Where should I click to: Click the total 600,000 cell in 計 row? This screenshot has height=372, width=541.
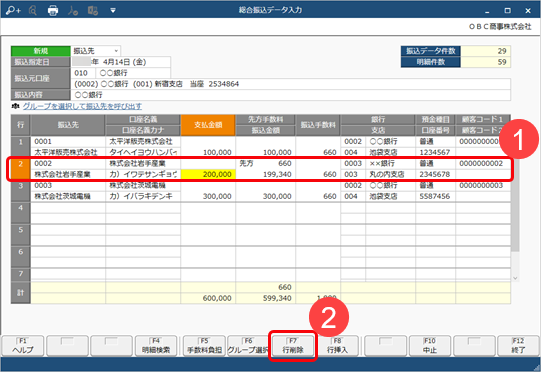(208, 298)
